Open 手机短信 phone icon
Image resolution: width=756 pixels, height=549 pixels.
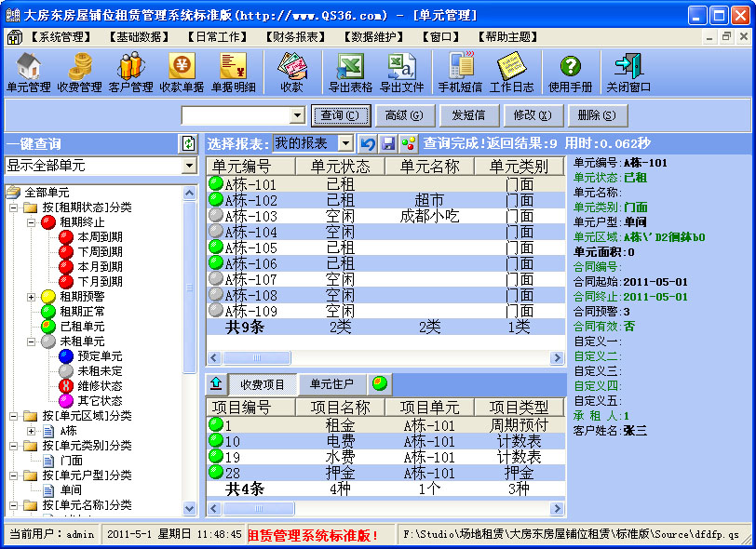coord(460,73)
